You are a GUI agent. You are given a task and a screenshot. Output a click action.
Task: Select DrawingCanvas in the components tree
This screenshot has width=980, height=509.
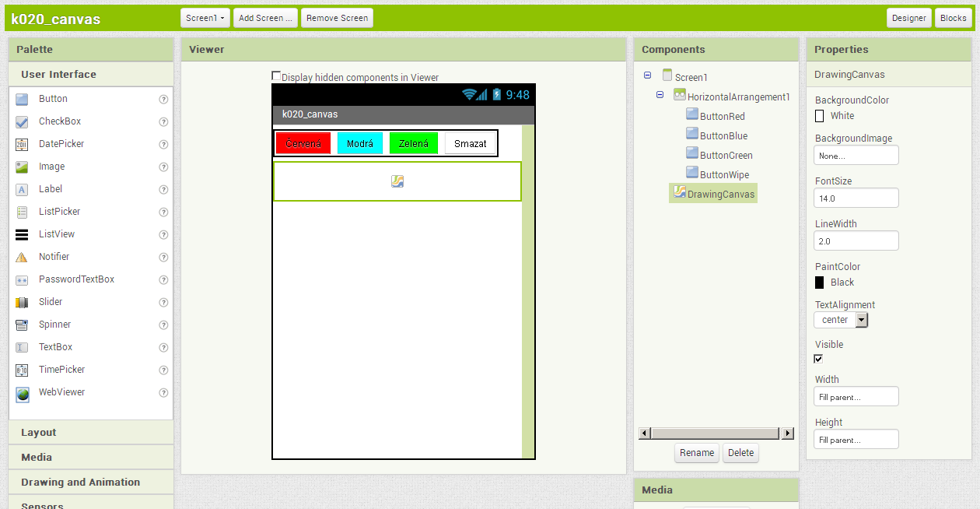(713, 194)
